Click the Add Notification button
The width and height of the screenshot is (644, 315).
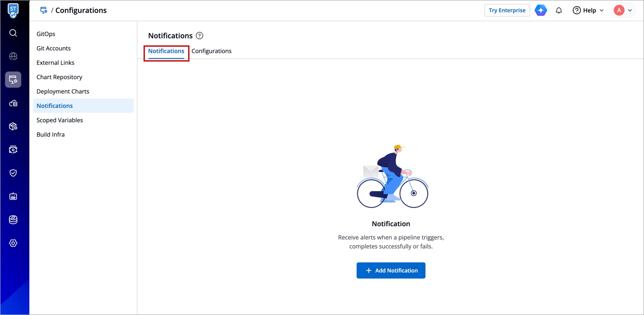tap(391, 271)
